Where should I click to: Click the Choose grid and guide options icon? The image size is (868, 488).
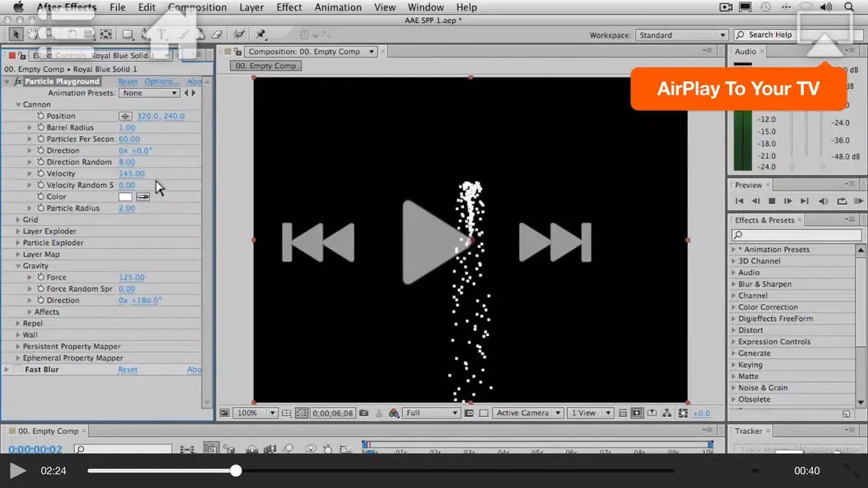click(x=287, y=413)
